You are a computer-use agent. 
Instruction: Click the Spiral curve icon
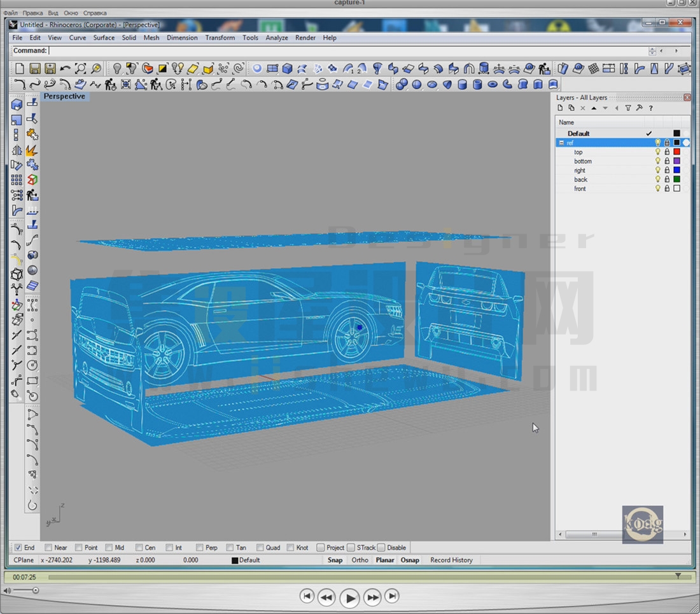pos(239,68)
